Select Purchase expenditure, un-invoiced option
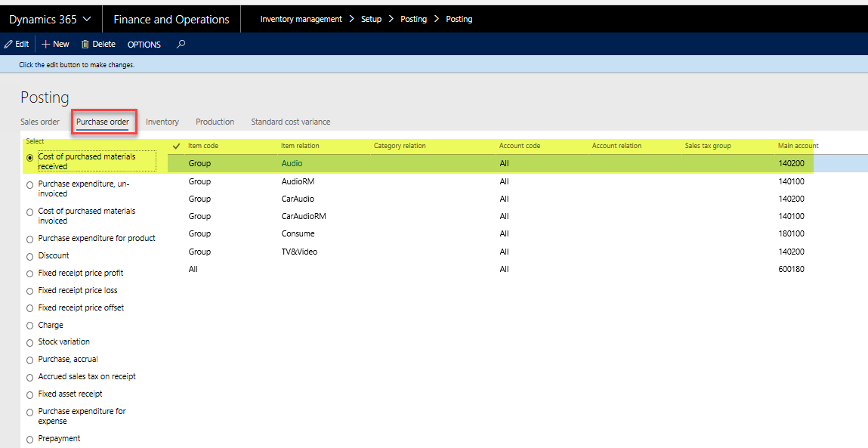868x448 pixels. [30, 185]
